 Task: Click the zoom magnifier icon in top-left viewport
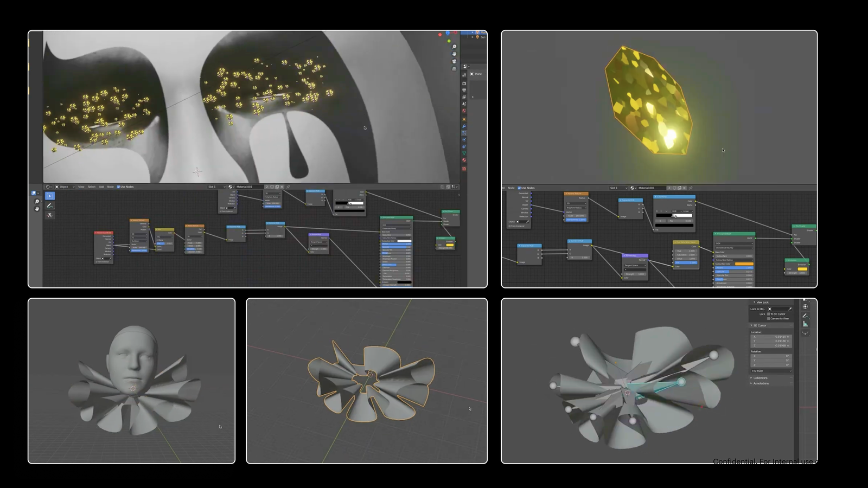pos(454,47)
